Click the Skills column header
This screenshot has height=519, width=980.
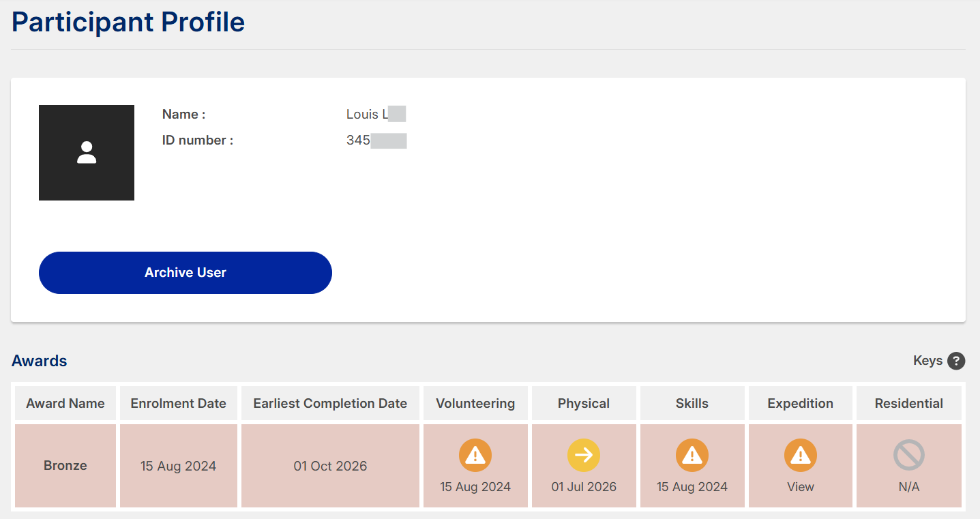[692, 403]
